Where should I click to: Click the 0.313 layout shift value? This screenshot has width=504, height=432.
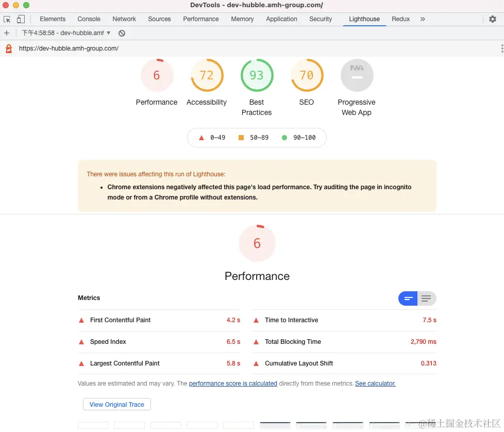coord(428,363)
